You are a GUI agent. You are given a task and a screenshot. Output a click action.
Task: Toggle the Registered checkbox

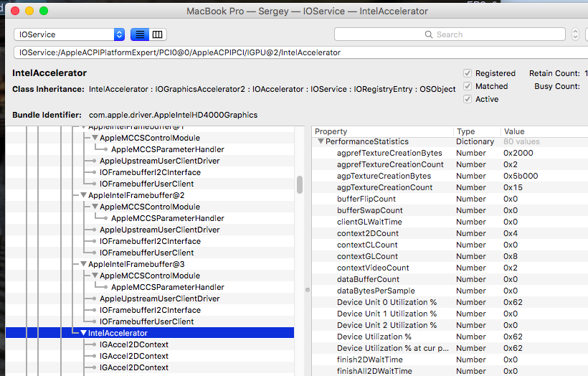[x=468, y=73]
